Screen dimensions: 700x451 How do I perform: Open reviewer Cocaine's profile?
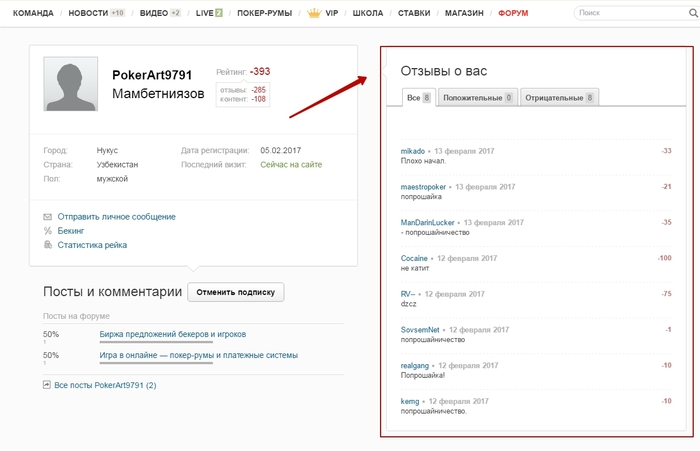pyautogui.click(x=414, y=258)
